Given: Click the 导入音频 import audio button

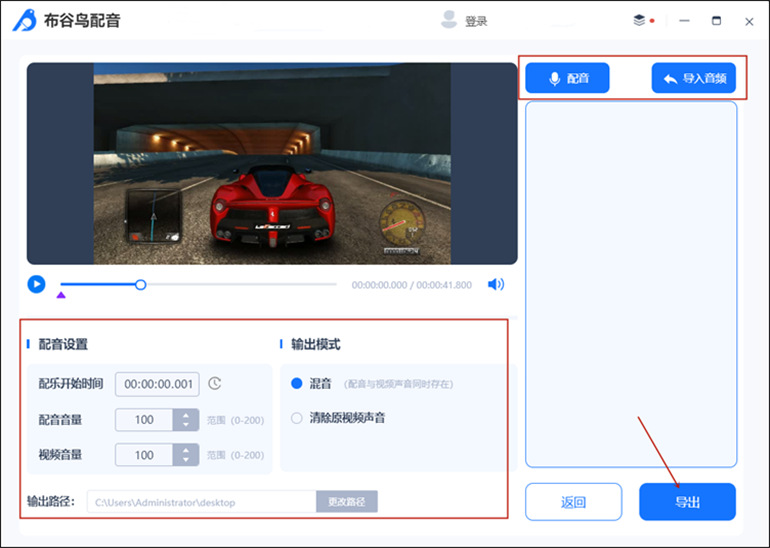Looking at the screenshot, I should tap(693, 78).
